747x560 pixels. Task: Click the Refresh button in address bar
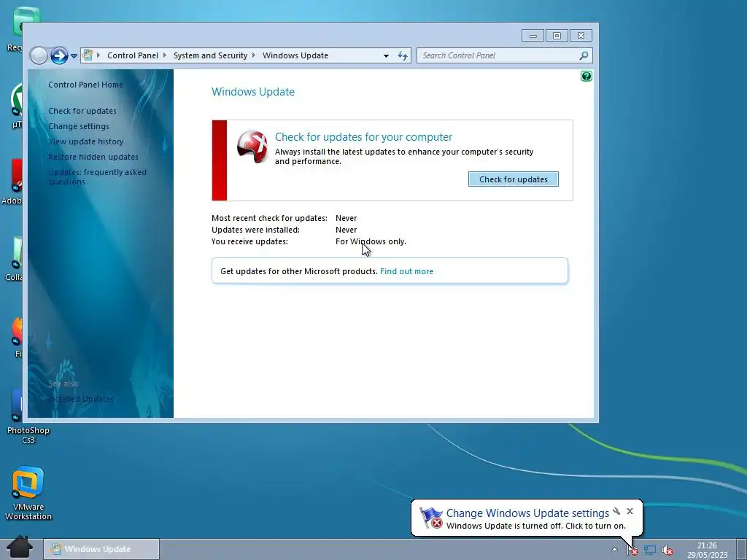tap(403, 55)
